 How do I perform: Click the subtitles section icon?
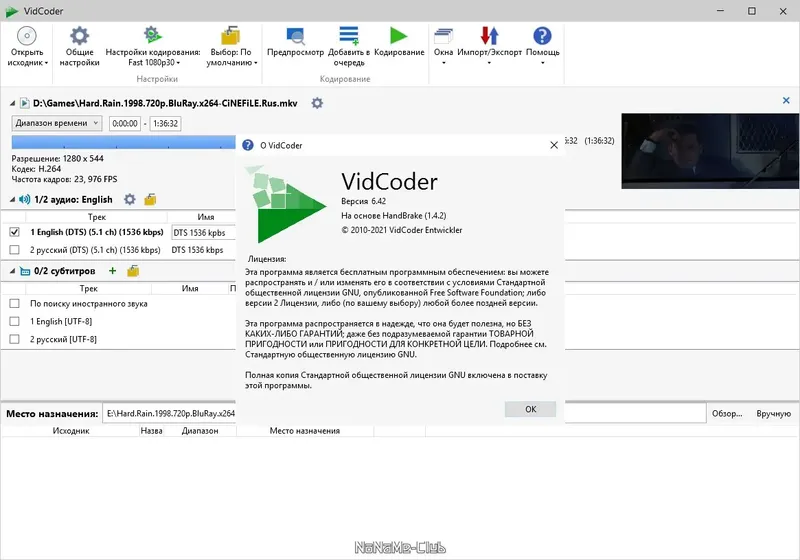24,271
